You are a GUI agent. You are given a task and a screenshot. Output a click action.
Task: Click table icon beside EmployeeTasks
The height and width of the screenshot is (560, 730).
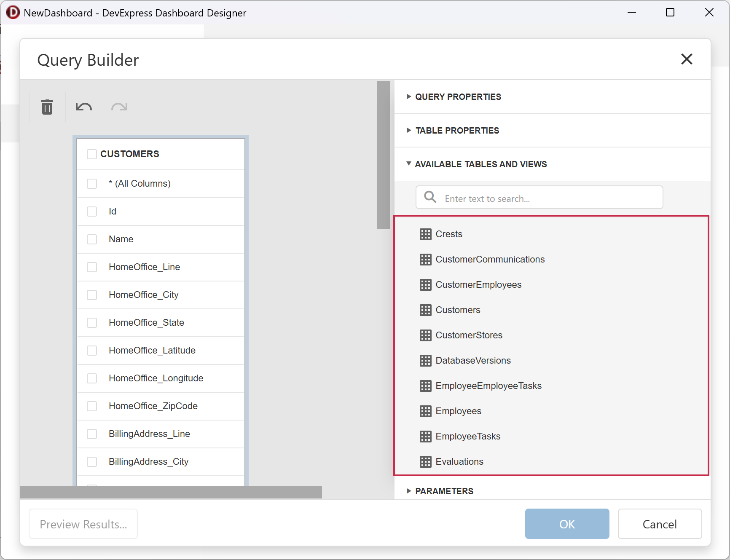point(425,437)
